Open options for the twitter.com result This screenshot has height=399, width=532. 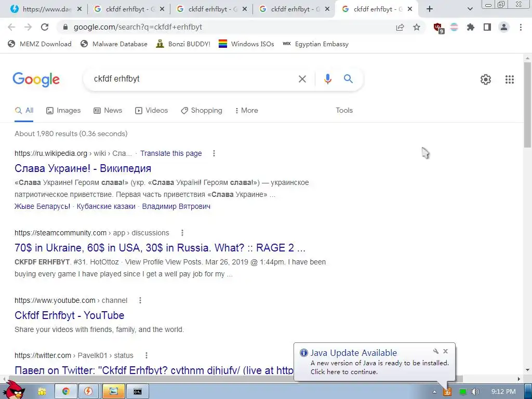tap(146, 355)
